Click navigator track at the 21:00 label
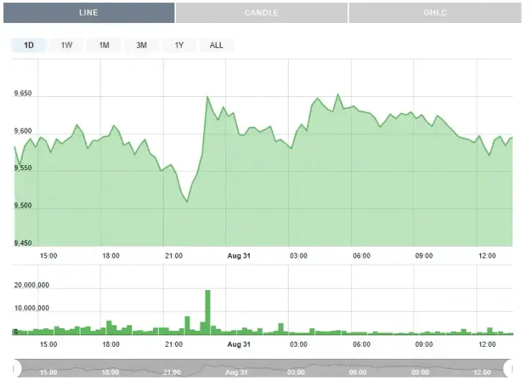The height and width of the screenshot is (392, 532). [172, 372]
